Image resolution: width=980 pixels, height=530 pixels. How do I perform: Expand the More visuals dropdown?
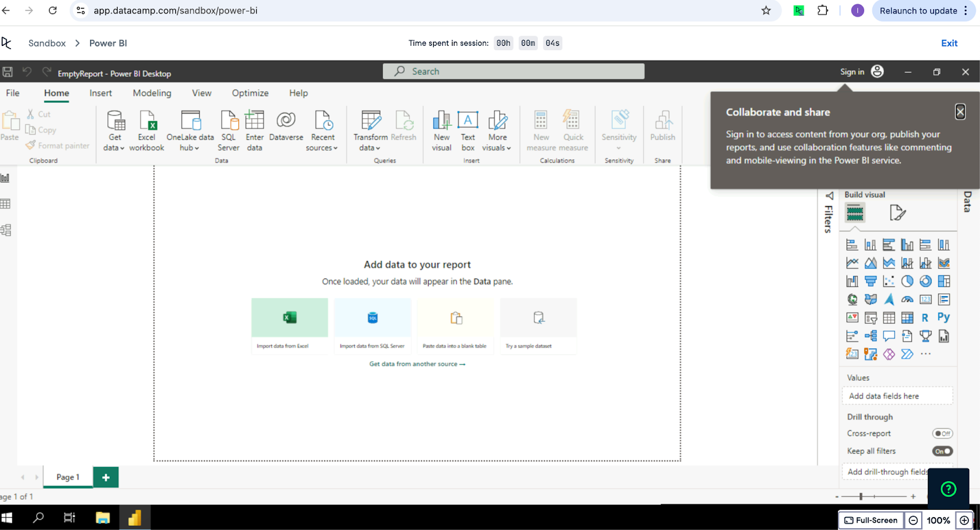(x=497, y=130)
